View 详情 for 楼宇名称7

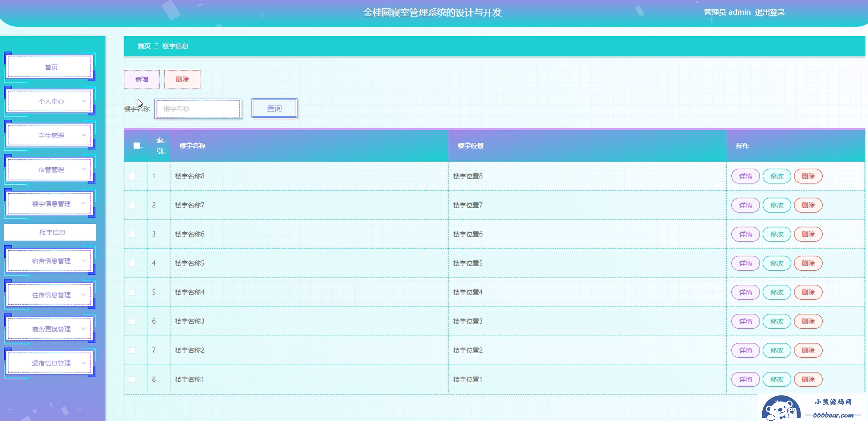(745, 205)
